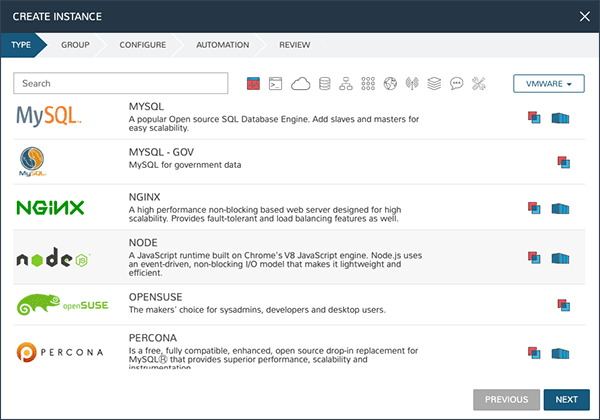Select the red web/code category filter icon

pyautogui.click(x=253, y=83)
